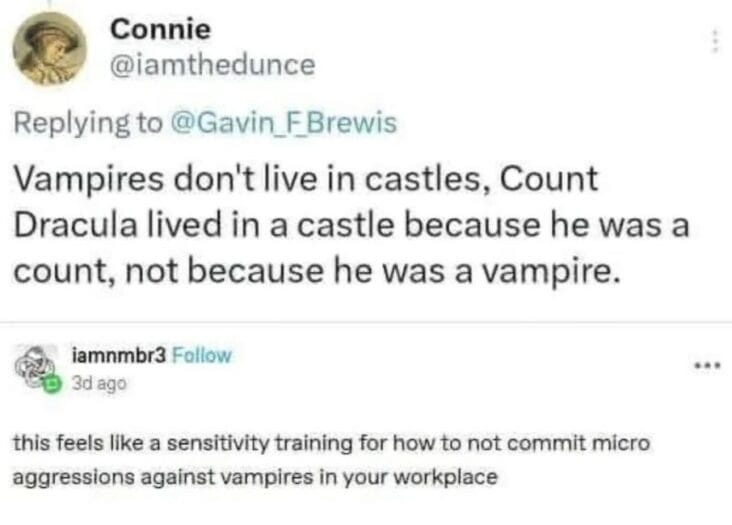This screenshot has height=525, width=732.
Task: Open the vertical three-dot tweet menu
Action: 714,42
